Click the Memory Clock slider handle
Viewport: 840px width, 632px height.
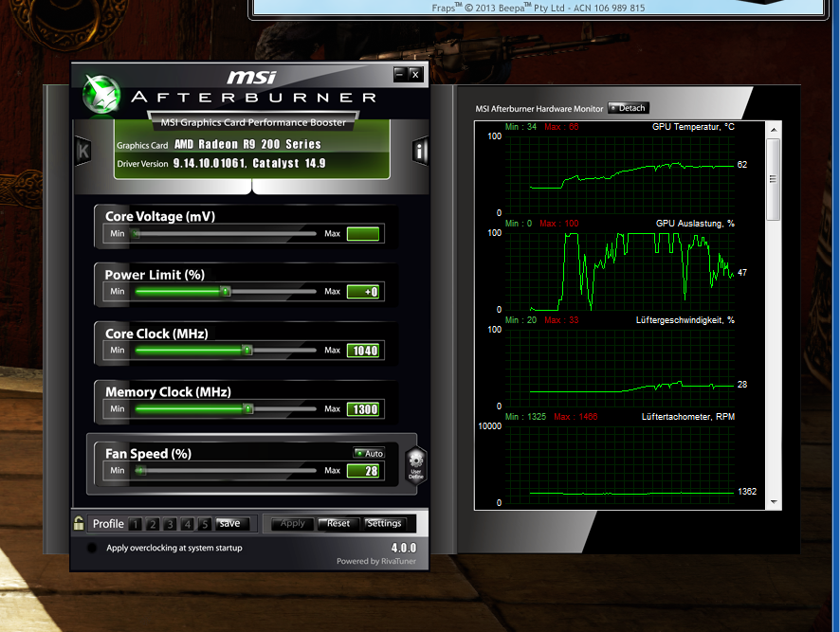pyautogui.click(x=248, y=408)
